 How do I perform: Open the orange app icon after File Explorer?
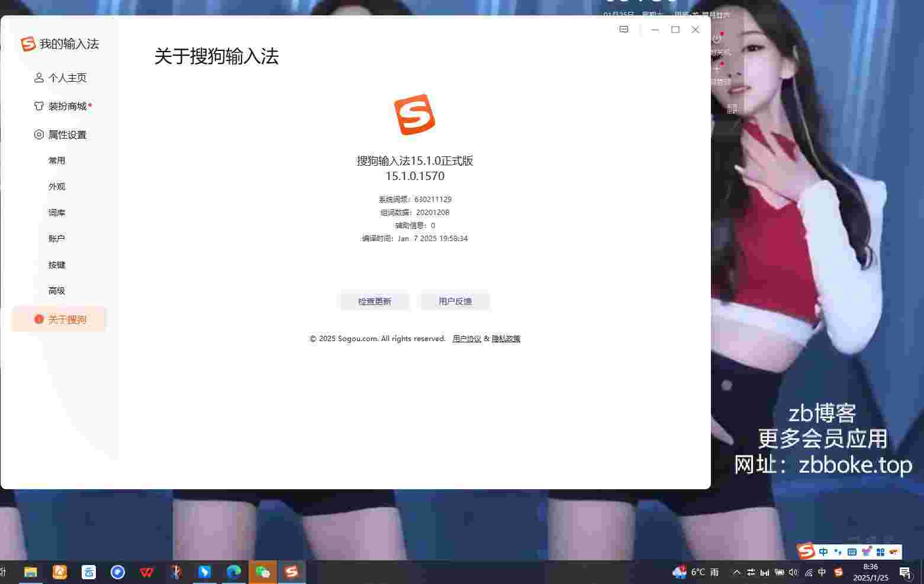[x=60, y=572]
